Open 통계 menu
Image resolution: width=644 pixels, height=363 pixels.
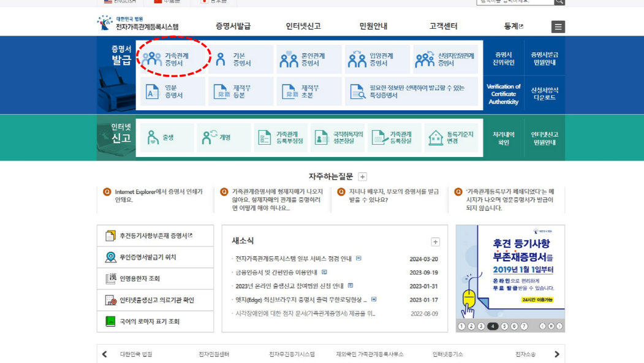coord(513,26)
